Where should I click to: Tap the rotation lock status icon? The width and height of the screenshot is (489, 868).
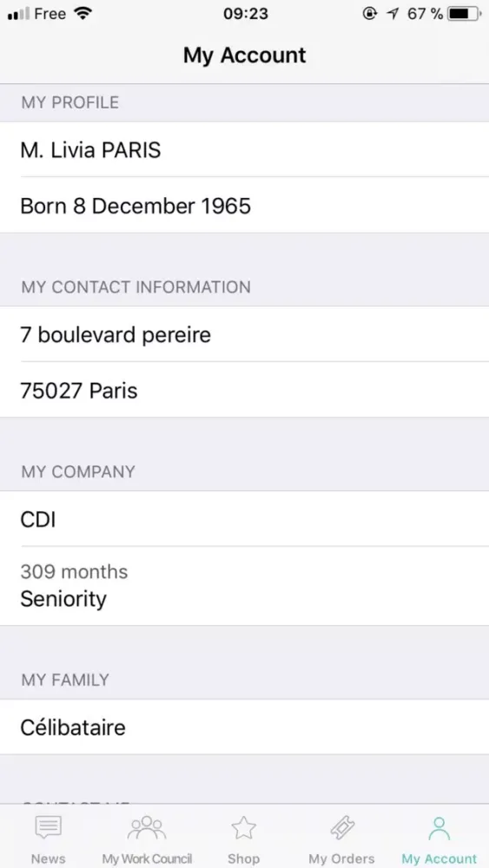click(370, 14)
